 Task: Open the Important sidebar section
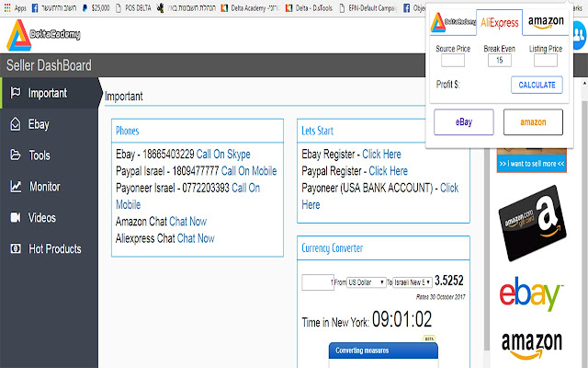point(49,93)
